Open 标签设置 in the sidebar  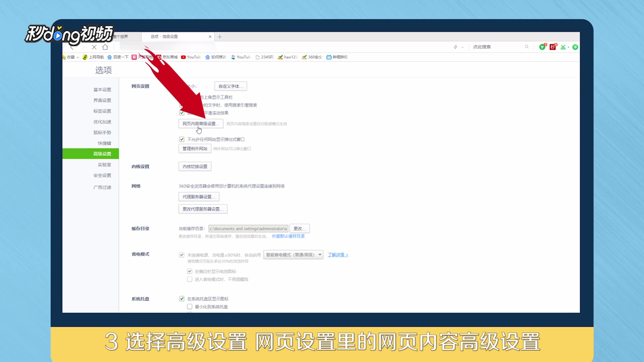click(x=102, y=111)
